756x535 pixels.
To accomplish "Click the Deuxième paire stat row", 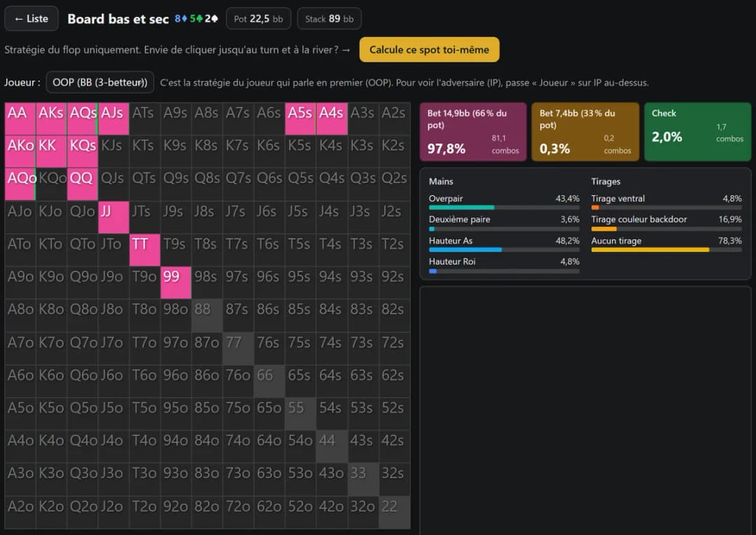I will [x=504, y=224].
